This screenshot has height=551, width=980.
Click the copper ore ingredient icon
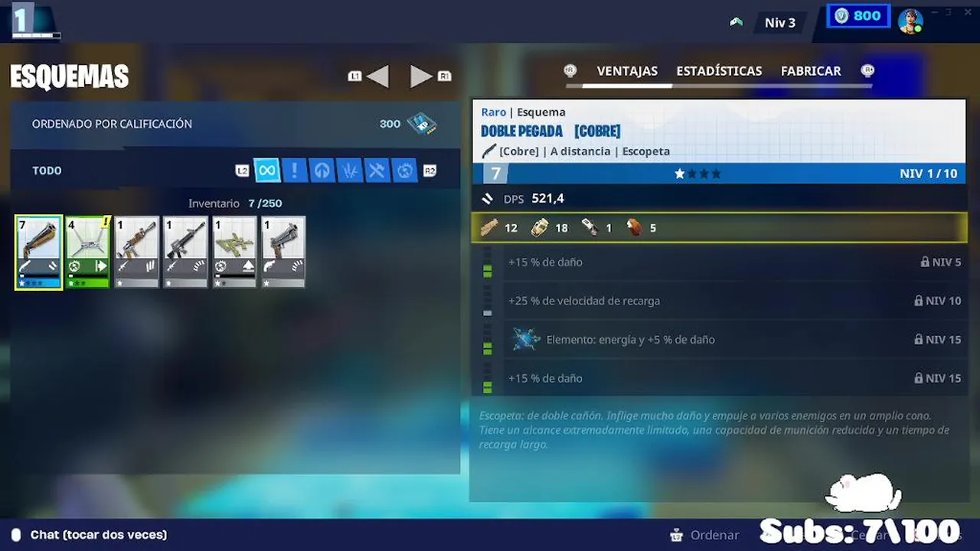click(x=634, y=227)
